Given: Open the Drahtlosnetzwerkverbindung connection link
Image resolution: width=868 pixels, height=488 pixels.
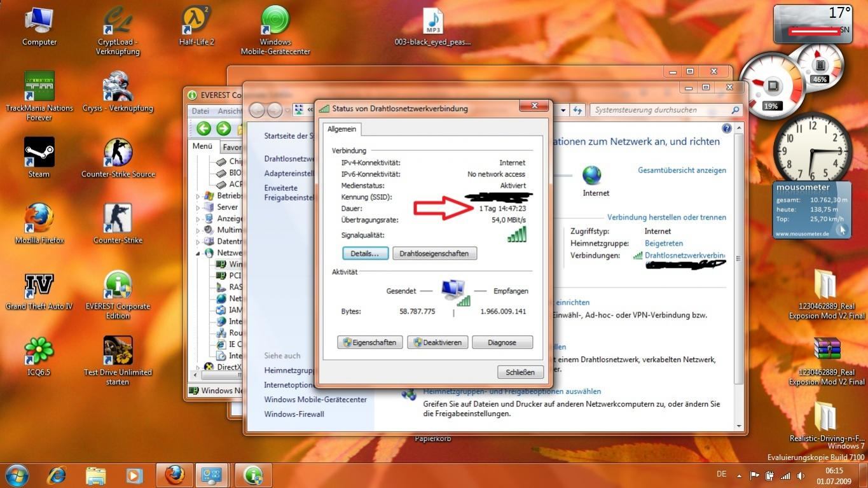Looking at the screenshot, I should [x=685, y=255].
